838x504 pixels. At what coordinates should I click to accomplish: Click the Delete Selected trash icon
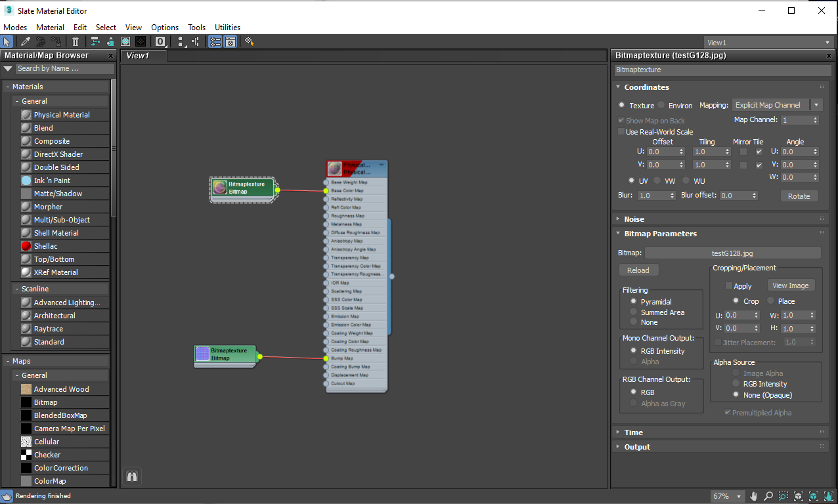76,41
